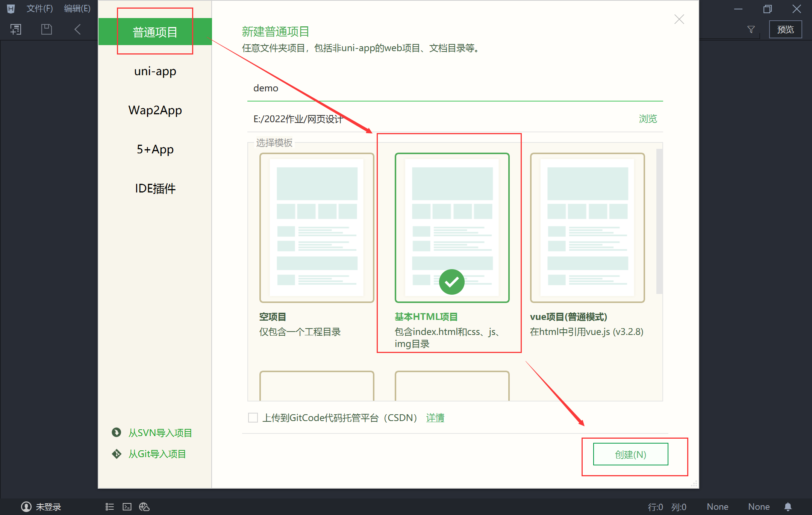Click the document outline icon in status bar

[x=109, y=506]
